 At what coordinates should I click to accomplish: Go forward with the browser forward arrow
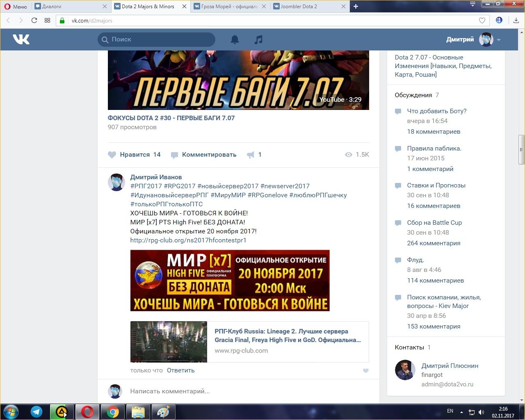coord(21,20)
